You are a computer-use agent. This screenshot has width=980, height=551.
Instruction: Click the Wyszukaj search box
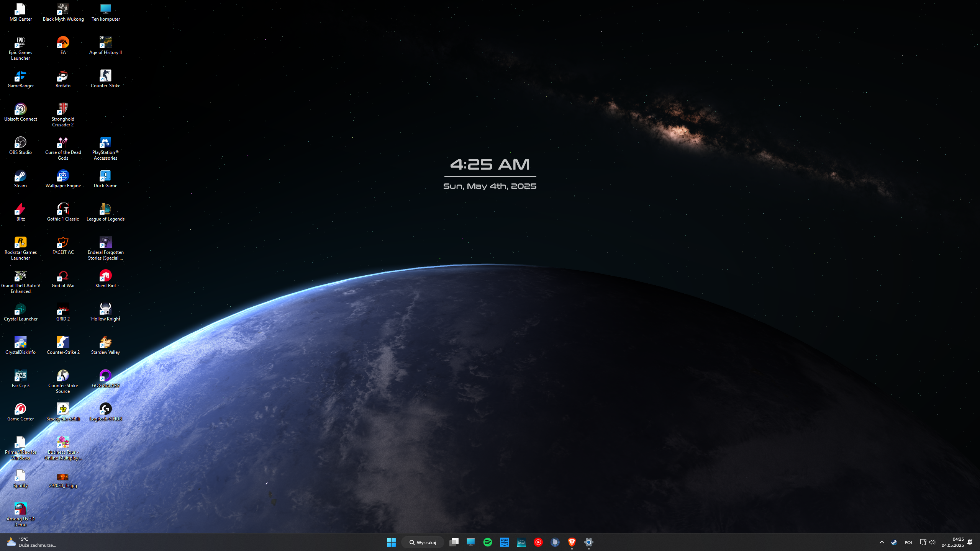click(x=423, y=542)
